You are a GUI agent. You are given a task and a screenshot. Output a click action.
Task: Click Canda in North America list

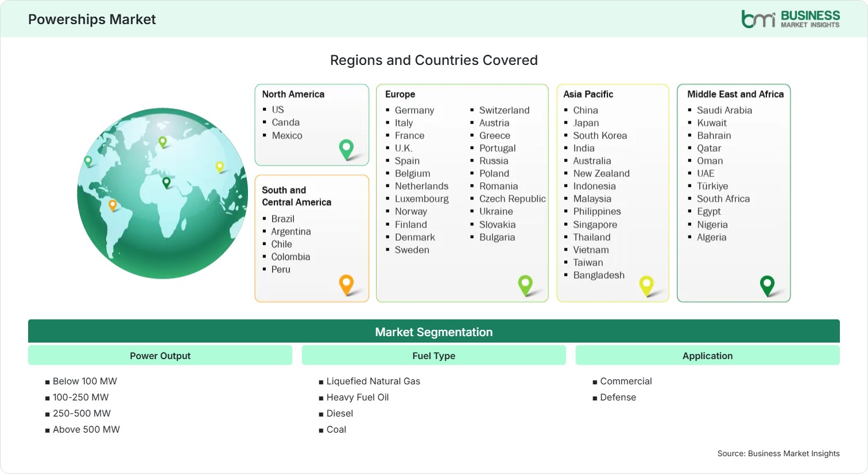(286, 122)
